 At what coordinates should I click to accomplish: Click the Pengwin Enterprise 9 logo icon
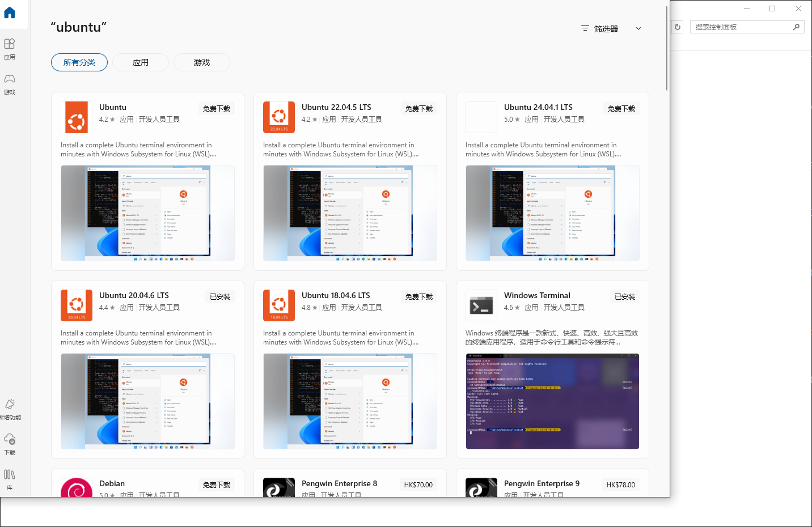pos(481,487)
